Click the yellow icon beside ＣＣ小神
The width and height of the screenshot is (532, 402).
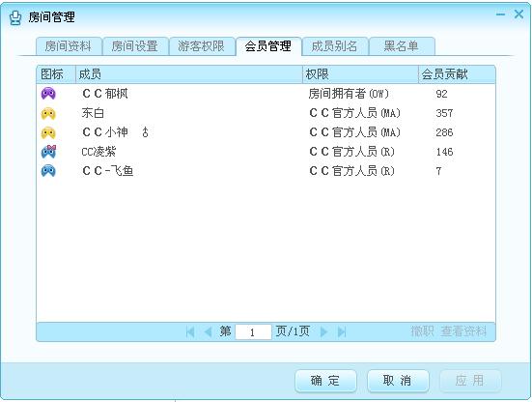point(48,132)
